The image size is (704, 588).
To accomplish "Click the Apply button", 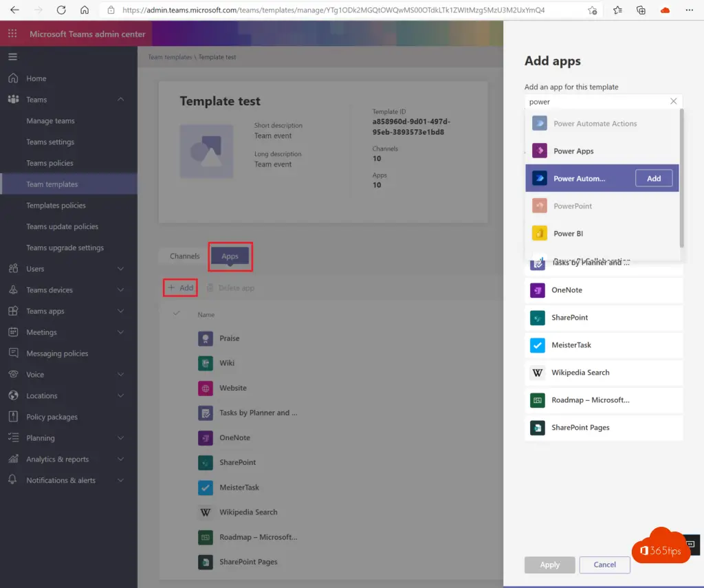I will coord(549,565).
